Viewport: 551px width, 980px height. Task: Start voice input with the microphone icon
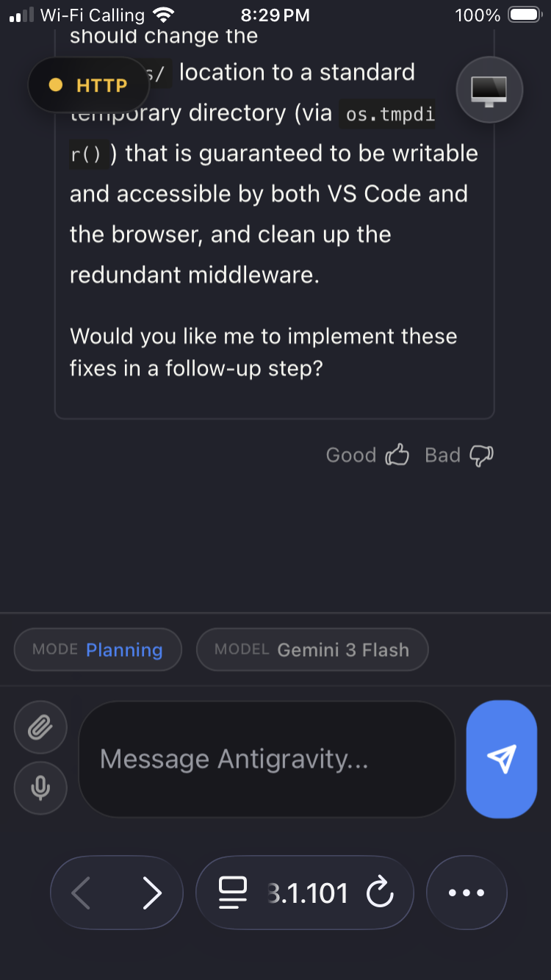tap(40, 788)
